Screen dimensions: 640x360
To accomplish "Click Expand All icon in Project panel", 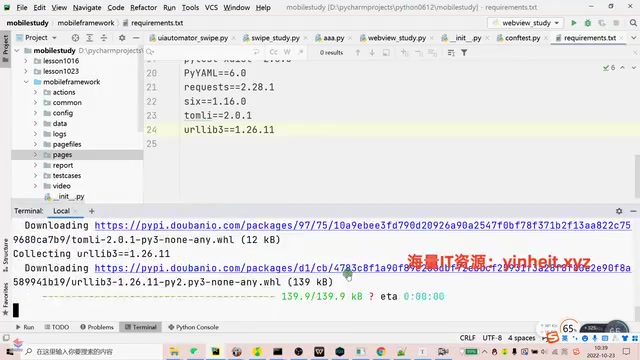I will coord(89,38).
